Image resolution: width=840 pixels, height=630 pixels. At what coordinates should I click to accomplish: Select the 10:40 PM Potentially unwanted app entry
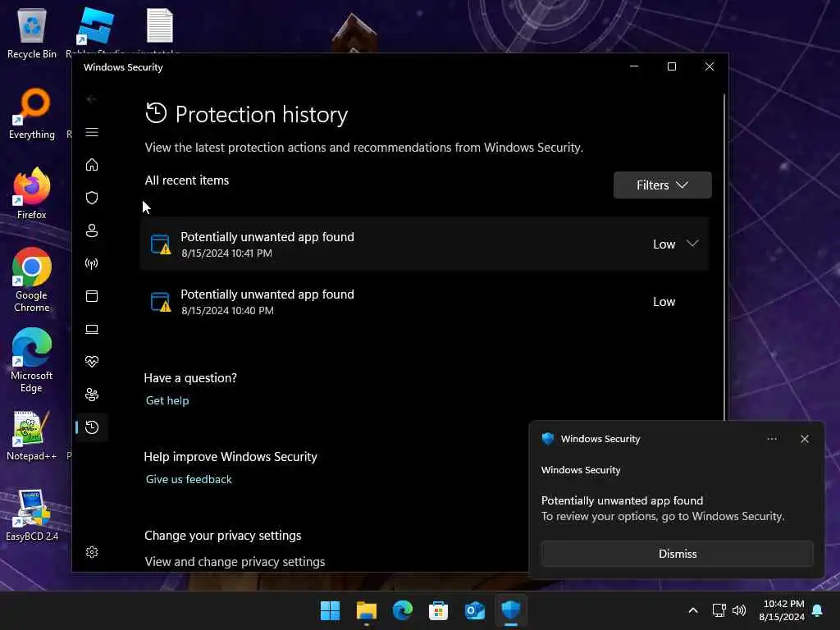coord(424,302)
